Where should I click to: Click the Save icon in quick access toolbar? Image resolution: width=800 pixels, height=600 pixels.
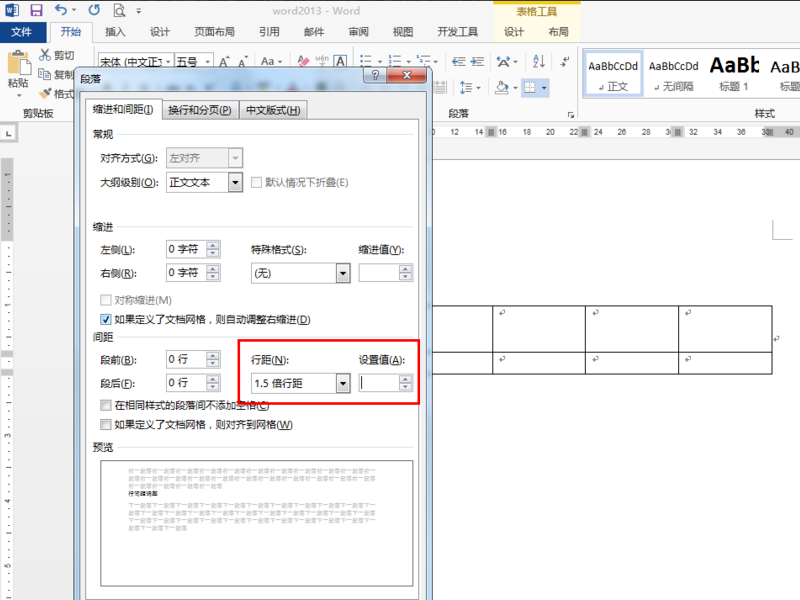(x=36, y=10)
